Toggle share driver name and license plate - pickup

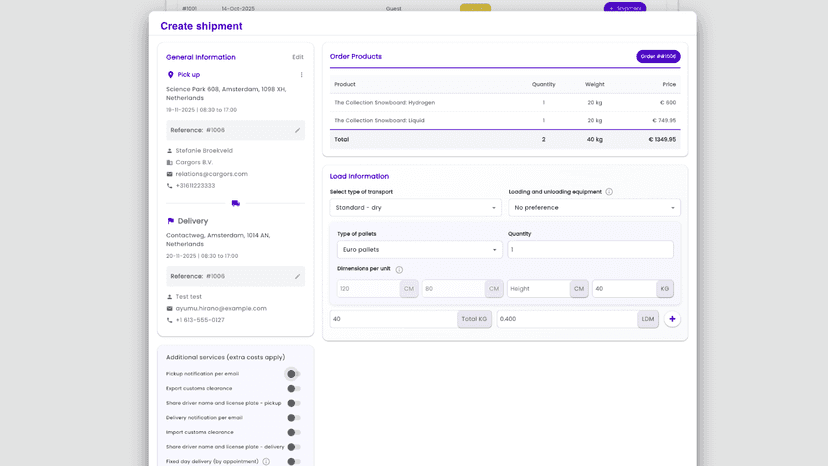click(293, 403)
